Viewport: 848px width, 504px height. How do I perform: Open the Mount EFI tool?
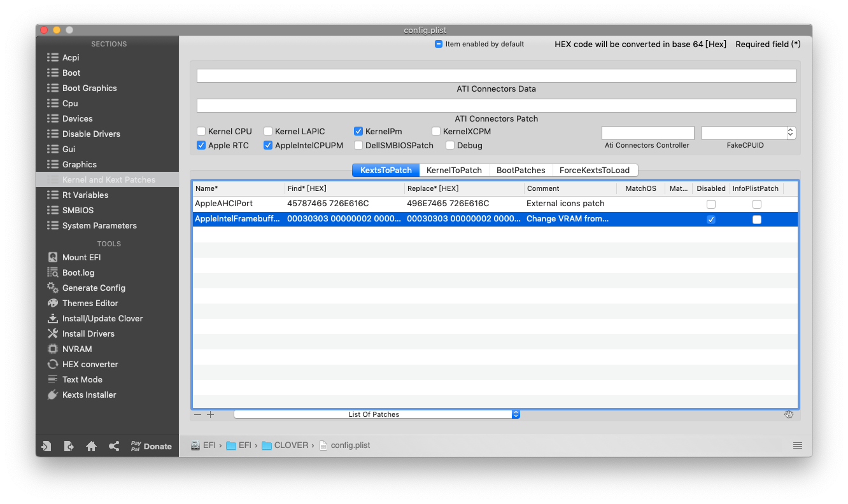[81, 257]
